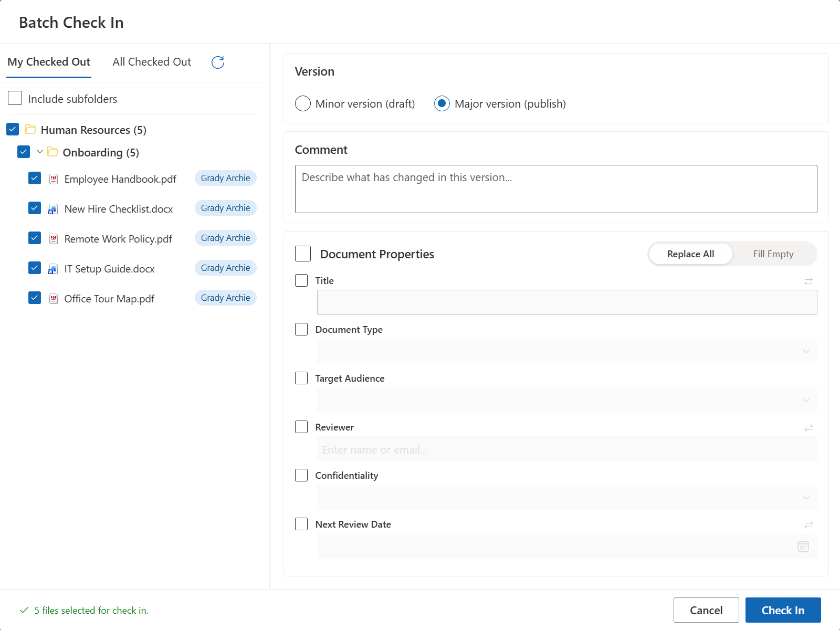Focus the version Comment text box

[556, 189]
